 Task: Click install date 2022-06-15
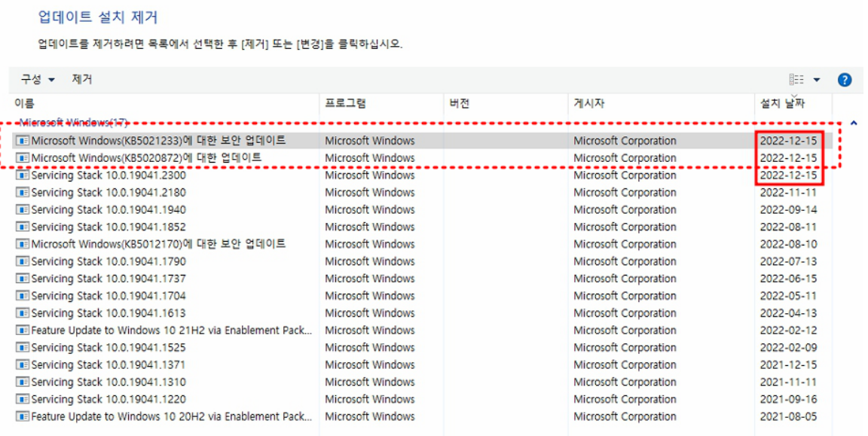(788, 279)
